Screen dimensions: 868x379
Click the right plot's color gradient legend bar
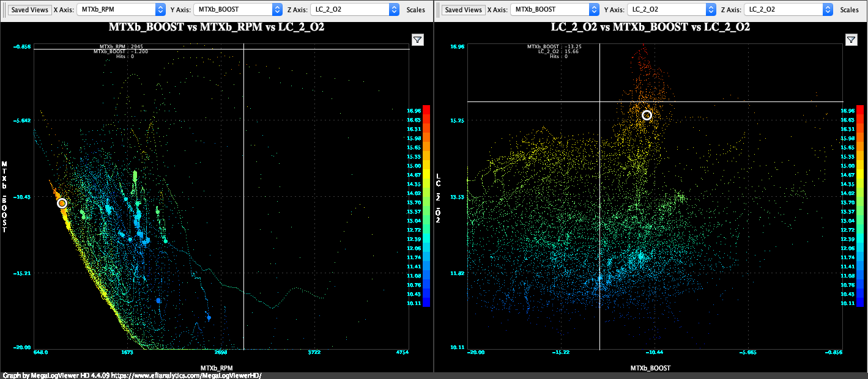coord(860,205)
